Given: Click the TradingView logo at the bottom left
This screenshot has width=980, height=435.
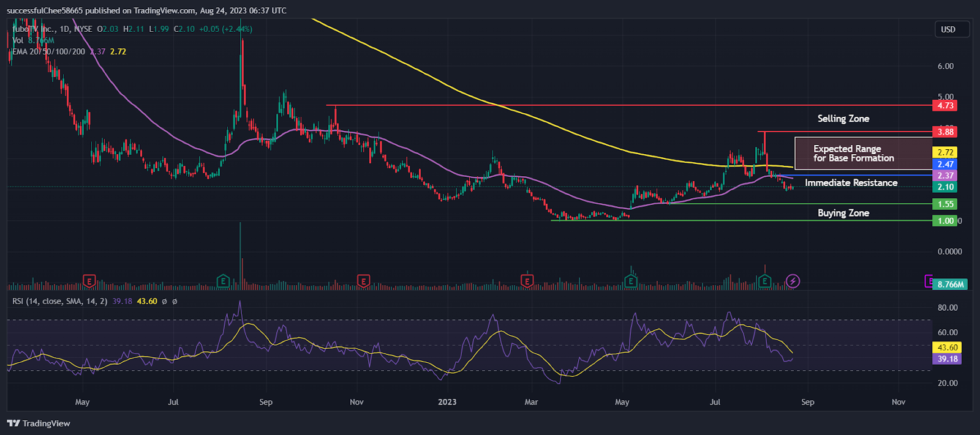Looking at the screenshot, I should (39, 423).
